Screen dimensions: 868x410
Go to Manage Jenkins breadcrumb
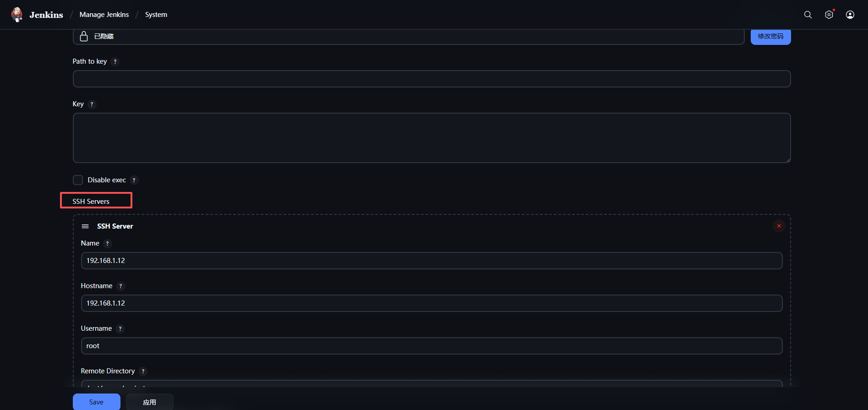[104, 15]
